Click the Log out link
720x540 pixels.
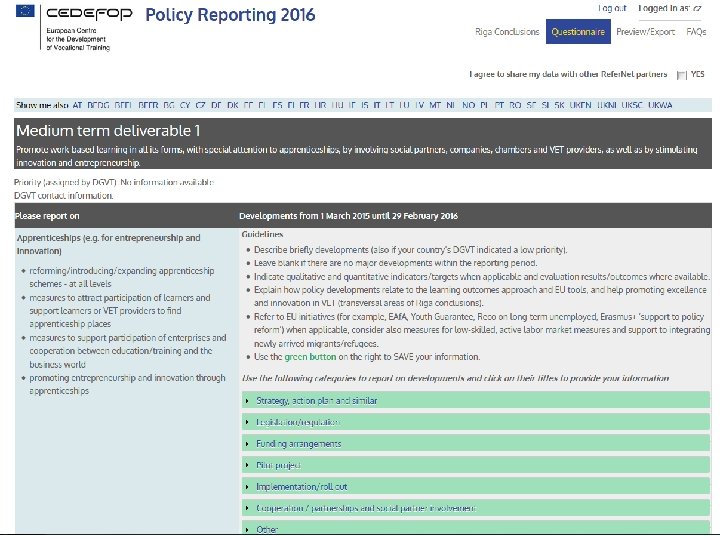[612, 8]
